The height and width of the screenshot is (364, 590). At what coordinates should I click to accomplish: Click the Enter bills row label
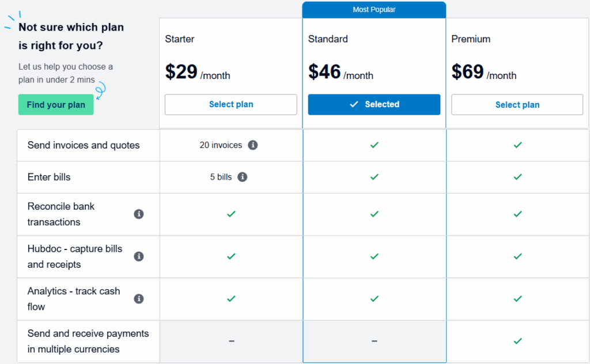[49, 177]
